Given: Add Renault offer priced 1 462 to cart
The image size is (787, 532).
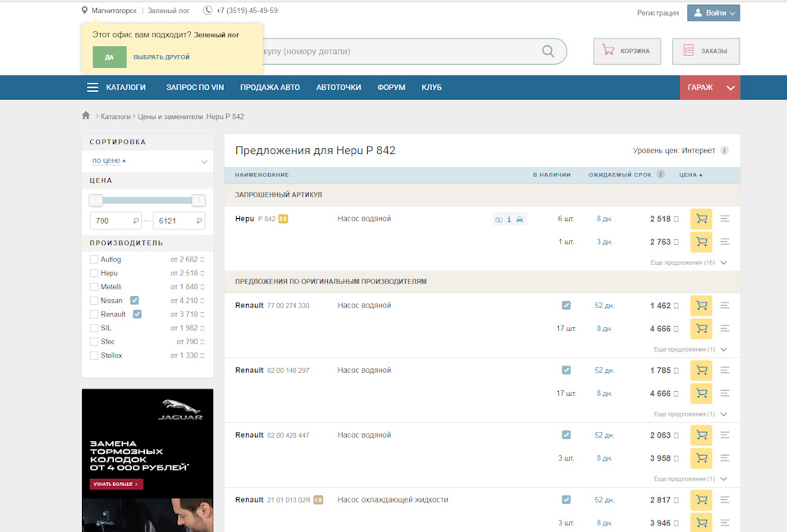Looking at the screenshot, I should click(701, 306).
